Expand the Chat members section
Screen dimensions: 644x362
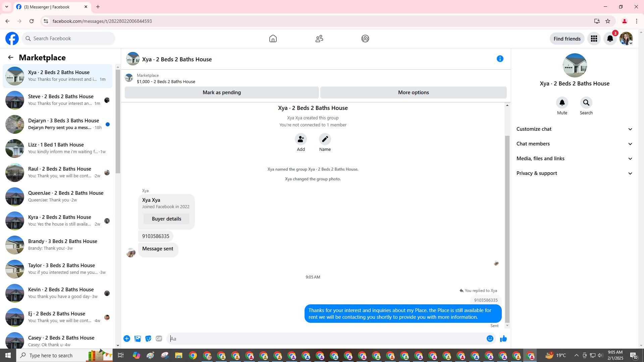(x=574, y=144)
